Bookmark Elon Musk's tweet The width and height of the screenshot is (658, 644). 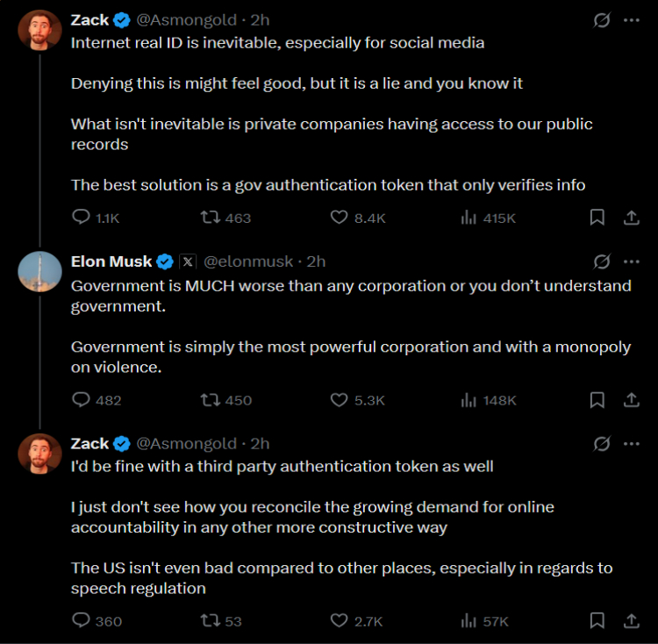click(x=597, y=400)
